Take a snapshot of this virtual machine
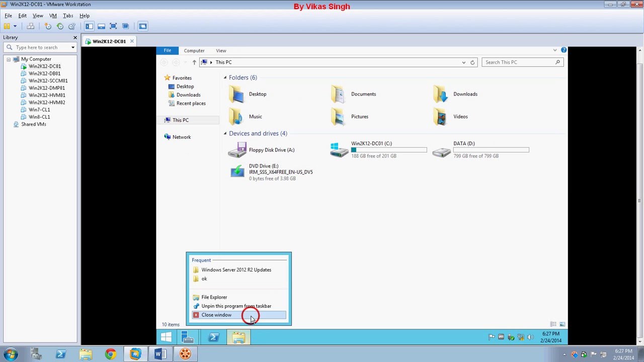The height and width of the screenshot is (362, 644). pyautogui.click(x=48, y=26)
